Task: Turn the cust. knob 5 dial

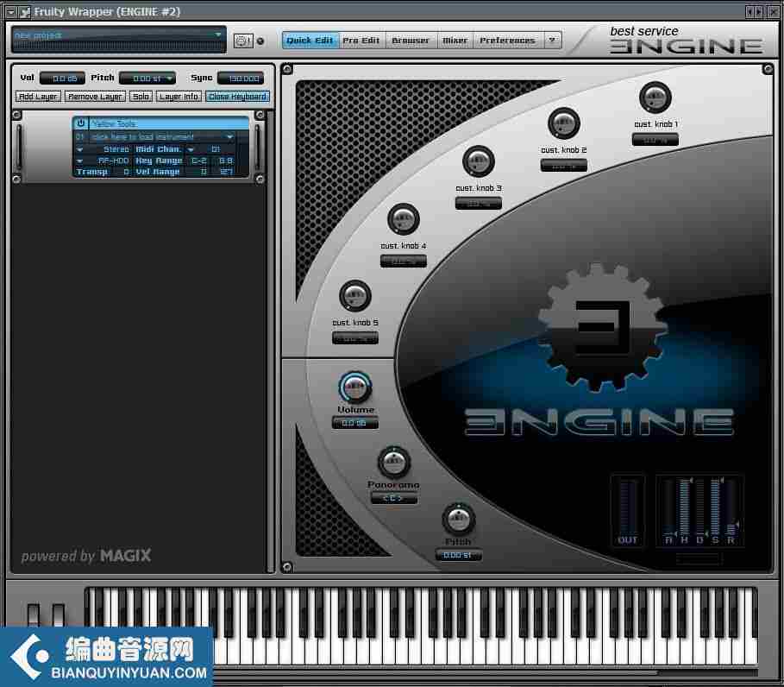Action: click(x=355, y=296)
